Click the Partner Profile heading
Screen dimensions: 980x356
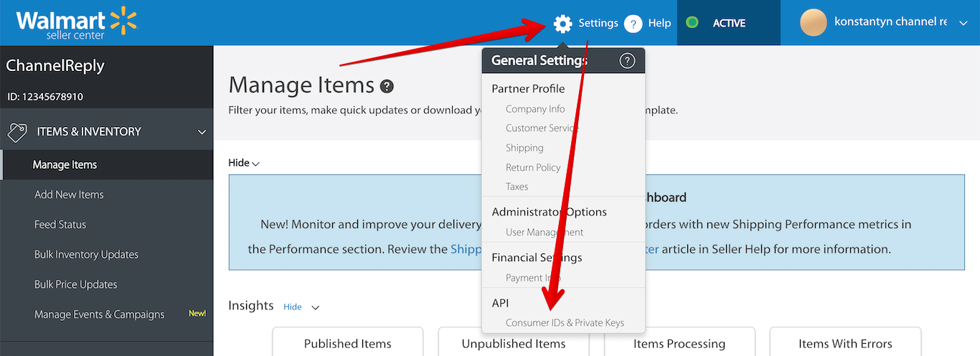point(528,89)
